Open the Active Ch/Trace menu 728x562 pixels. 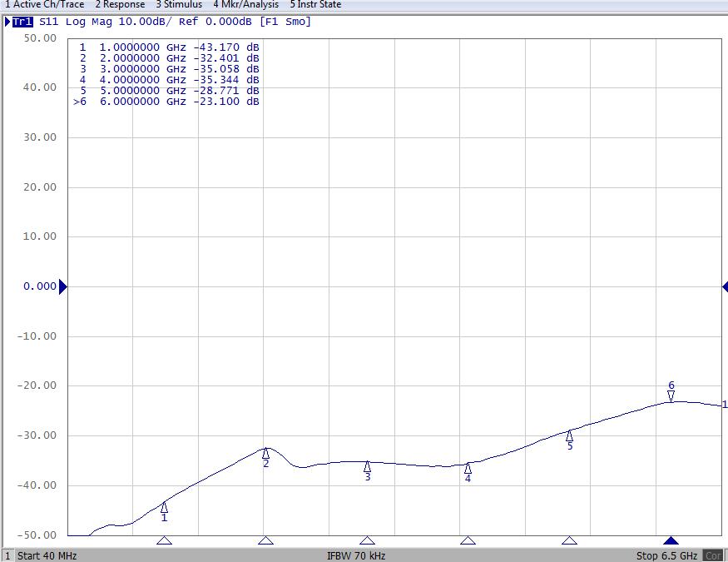(x=44, y=4)
